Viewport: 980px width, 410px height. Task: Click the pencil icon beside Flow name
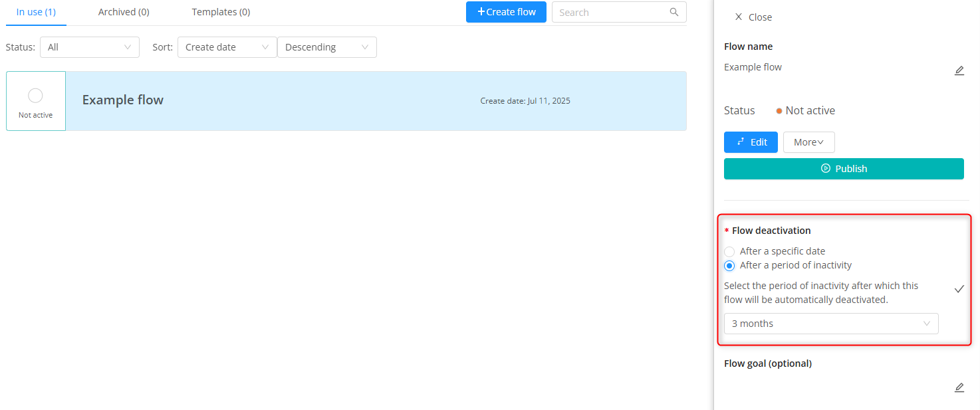(x=959, y=70)
